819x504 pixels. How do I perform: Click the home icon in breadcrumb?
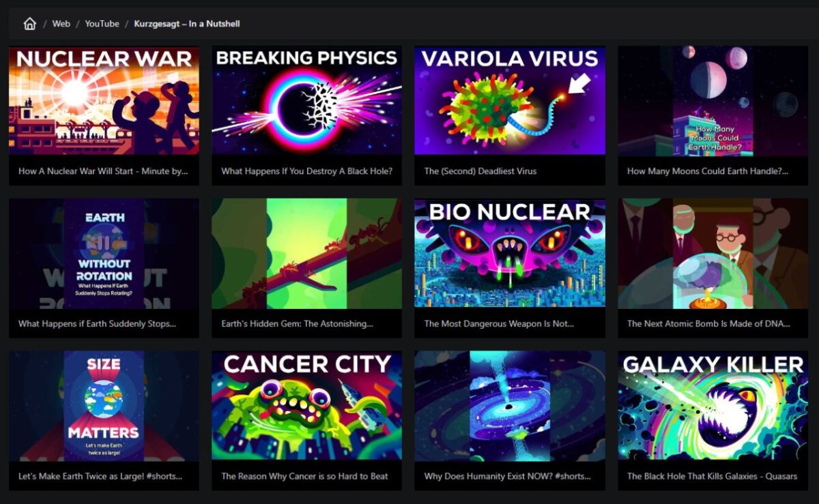click(29, 24)
